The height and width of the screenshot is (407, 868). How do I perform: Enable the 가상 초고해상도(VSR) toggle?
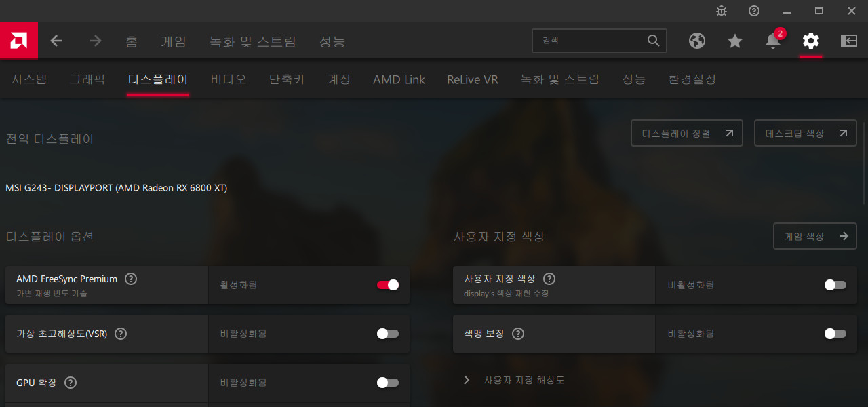(x=388, y=334)
